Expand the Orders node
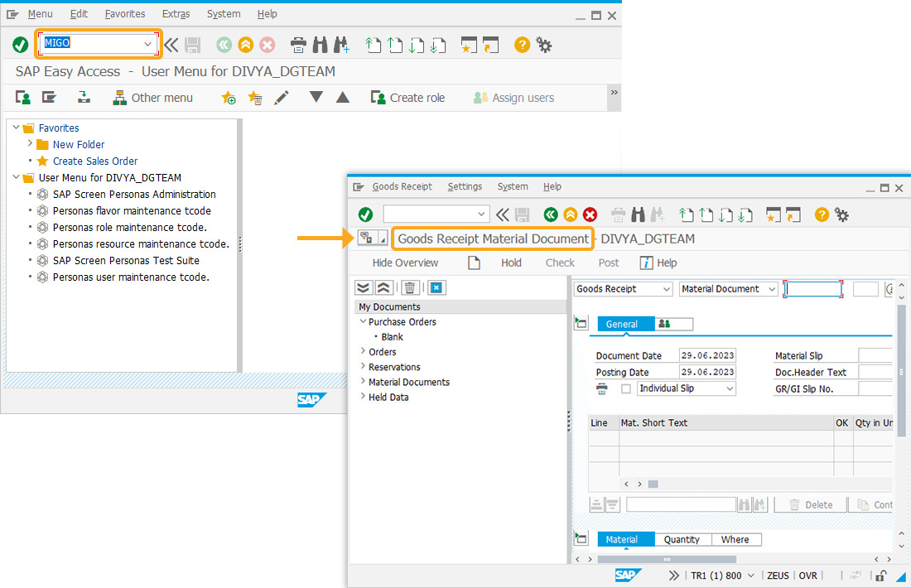911x588 pixels. pos(363,351)
